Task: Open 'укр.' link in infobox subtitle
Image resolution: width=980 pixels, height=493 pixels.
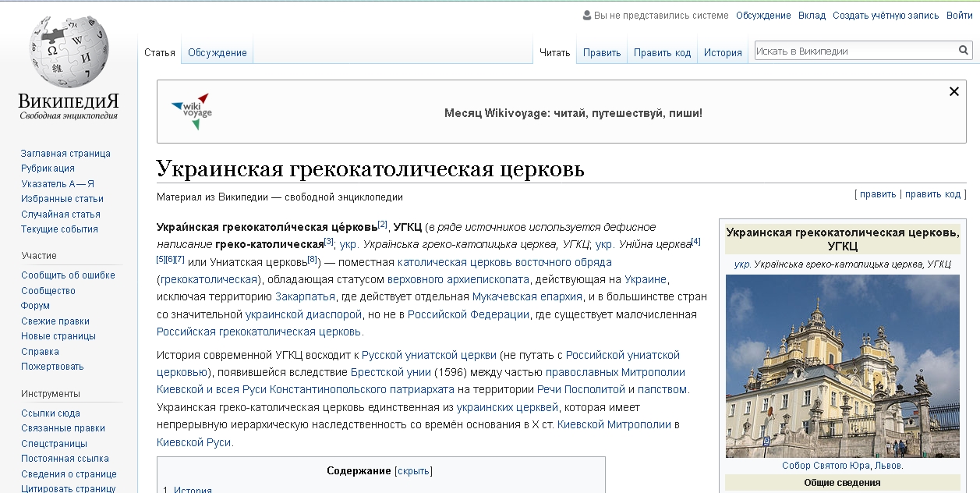Action: click(742, 264)
